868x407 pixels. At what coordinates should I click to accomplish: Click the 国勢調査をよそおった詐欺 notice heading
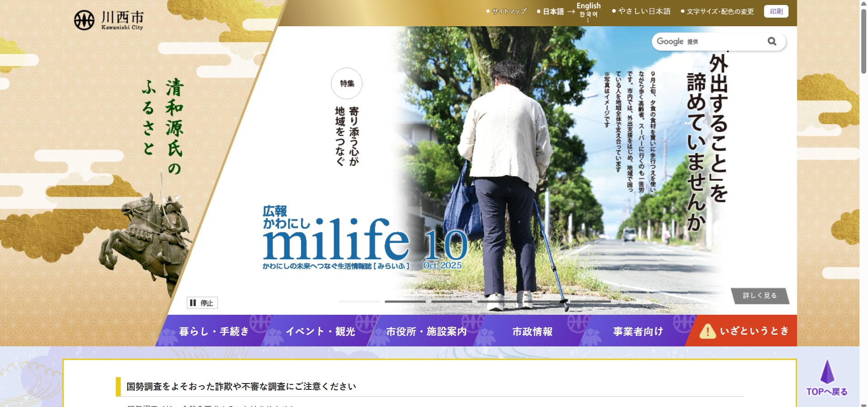click(241, 386)
